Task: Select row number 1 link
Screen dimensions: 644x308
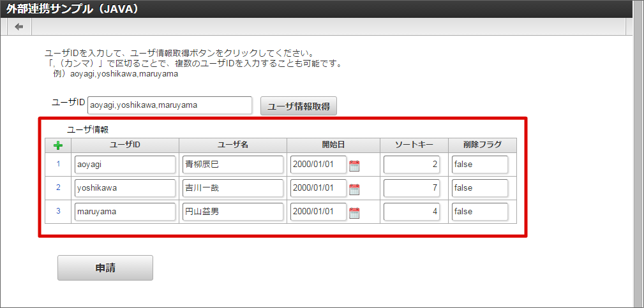Action: [x=58, y=165]
